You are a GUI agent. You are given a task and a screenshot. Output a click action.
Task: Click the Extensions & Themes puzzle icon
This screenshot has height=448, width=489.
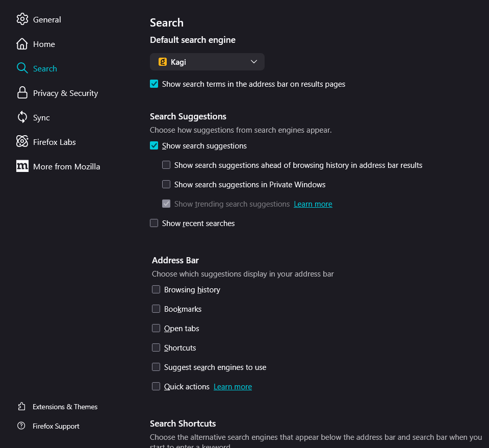pyautogui.click(x=21, y=407)
